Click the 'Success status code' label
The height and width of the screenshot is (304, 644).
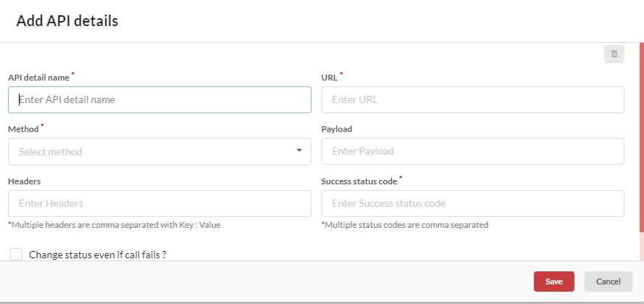(x=359, y=181)
